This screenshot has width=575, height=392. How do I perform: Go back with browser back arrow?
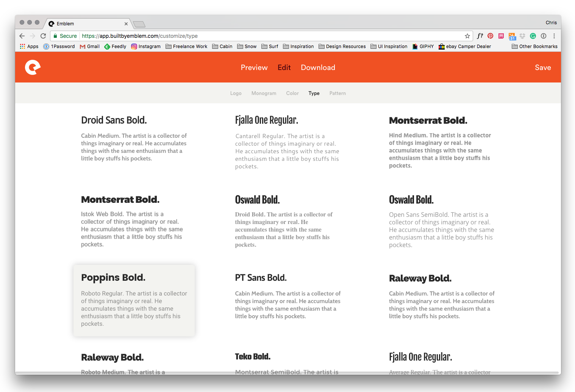click(22, 36)
